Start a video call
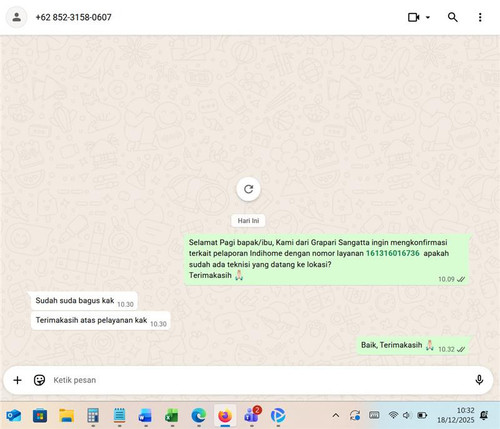The height and width of the screenshot is (429, 500). pyautogui.click(x=414, y=17)
